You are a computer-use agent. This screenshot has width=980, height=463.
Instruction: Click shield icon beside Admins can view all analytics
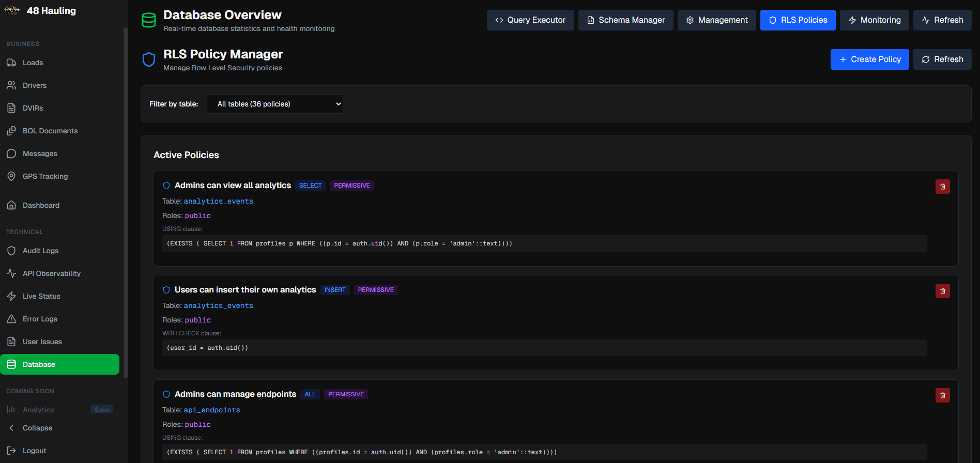166,186
